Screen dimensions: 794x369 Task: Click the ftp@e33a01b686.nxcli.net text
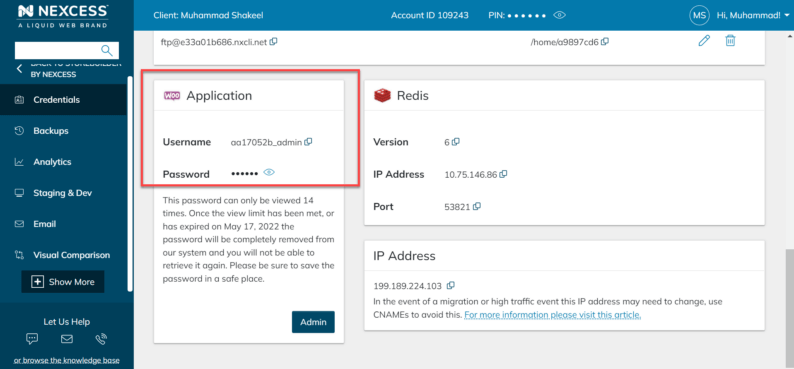click(x=213, y=42)
